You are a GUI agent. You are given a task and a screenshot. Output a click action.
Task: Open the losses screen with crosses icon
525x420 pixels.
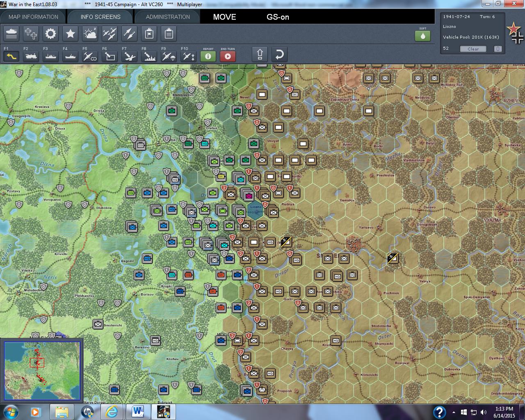pyautogui.click(x=31, y=34)
